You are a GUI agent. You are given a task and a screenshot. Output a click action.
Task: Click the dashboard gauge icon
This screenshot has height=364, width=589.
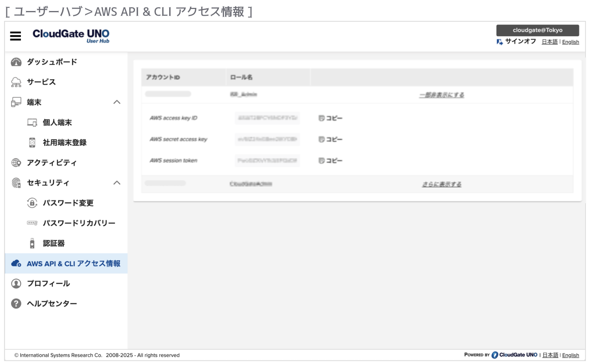pyautogui.click(x=16, y=62)
